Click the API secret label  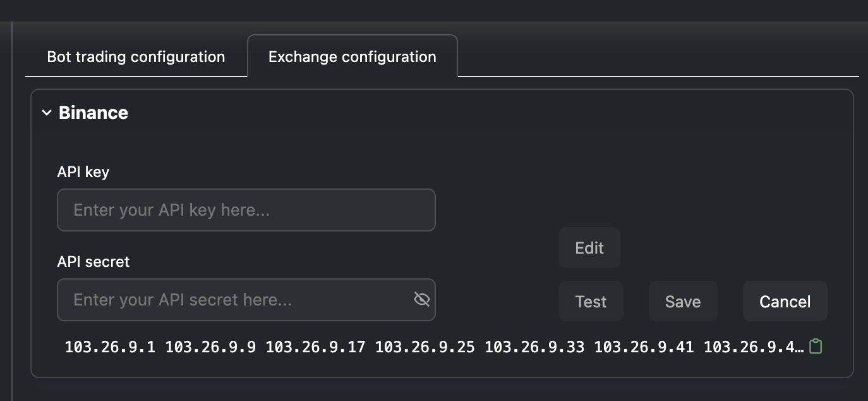point(93,262)
